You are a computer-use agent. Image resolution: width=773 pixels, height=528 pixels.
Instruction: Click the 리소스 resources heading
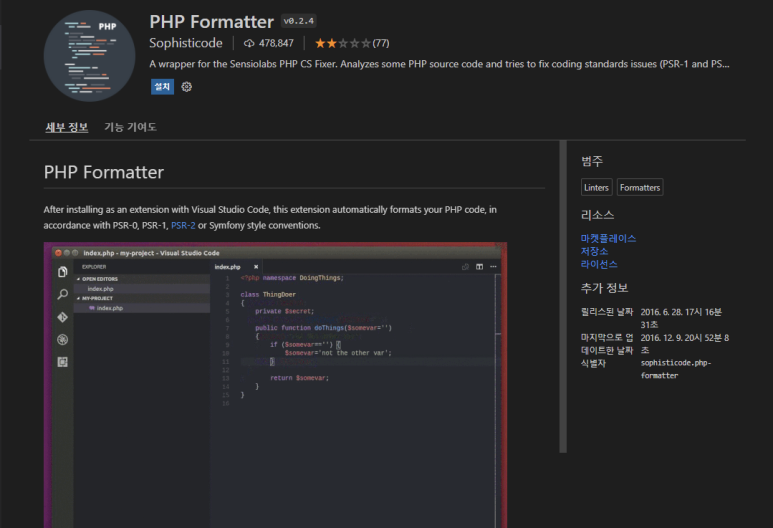point(597,215)
